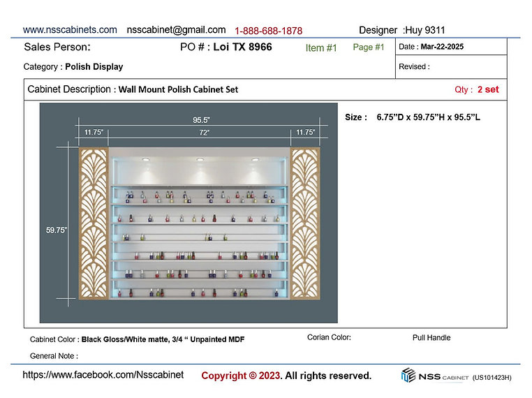This screenshot has height=398, width=532.
Task: Click the (US101423H) code text
Action: tap(492, 378)
